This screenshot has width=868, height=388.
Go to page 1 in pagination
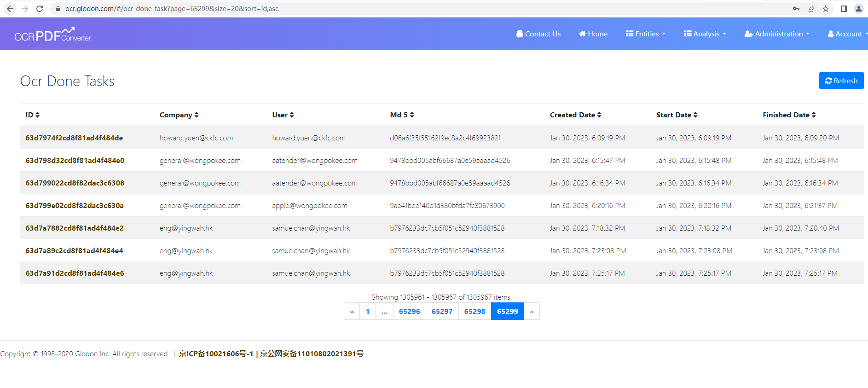368,311
